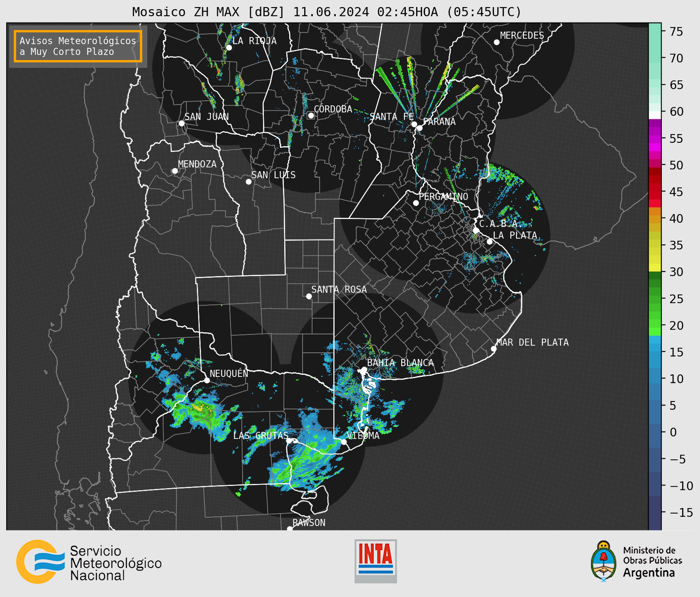Click the Pergamino city marker
The image size is (700, 597).
pyautogui.click(x=416, y=203)
